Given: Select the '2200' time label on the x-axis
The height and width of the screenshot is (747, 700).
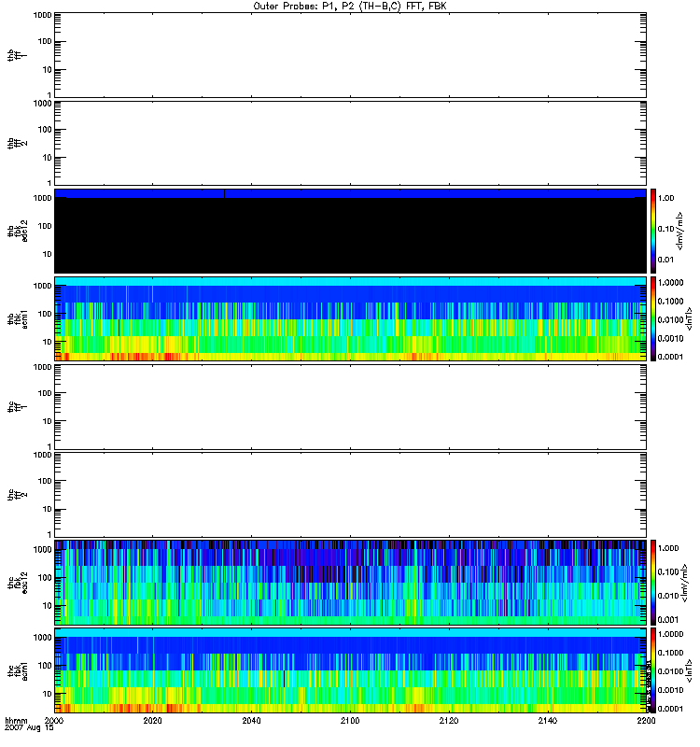Looking at the screenshot, I should coord(646,720).
